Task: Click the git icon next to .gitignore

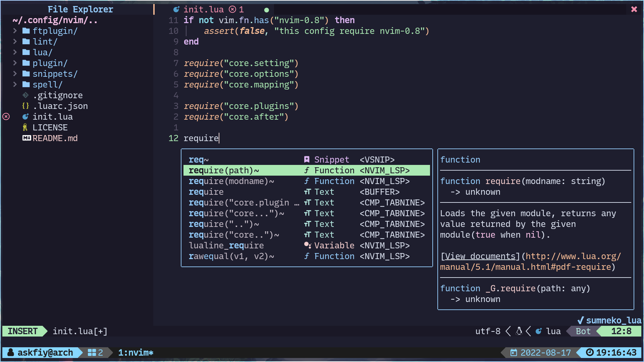Action: pos(25,95)
